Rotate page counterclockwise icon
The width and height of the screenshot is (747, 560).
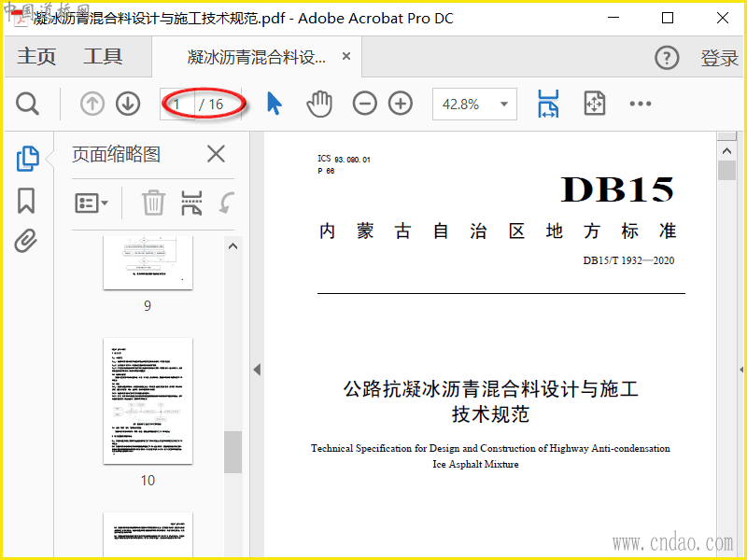(x=226, y=203)
